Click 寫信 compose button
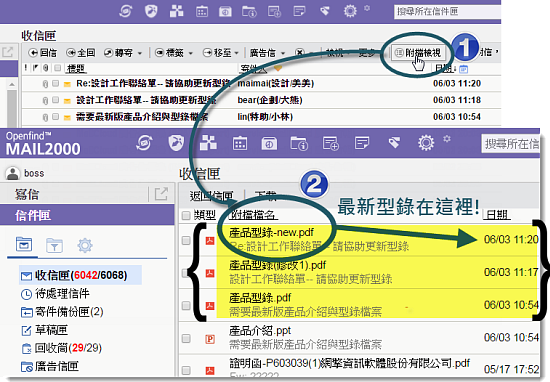Screen dimensions: 550x382 [27, 194]
